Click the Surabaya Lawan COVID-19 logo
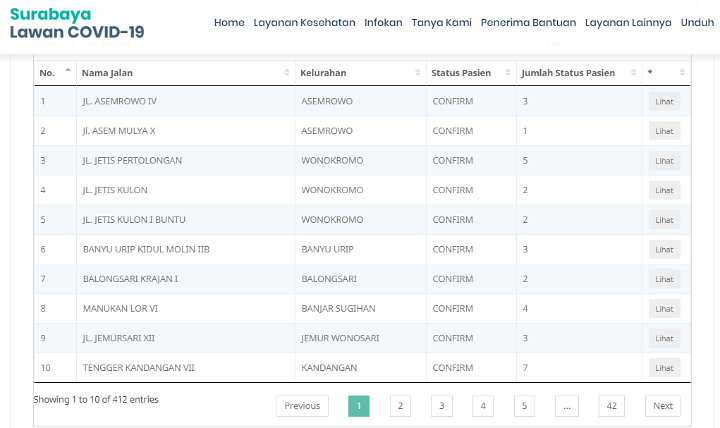 (77, 23)
